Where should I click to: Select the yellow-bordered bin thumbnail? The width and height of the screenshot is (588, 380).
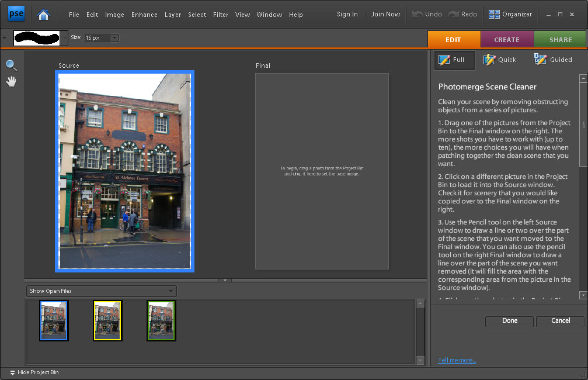tap(107, 321)
